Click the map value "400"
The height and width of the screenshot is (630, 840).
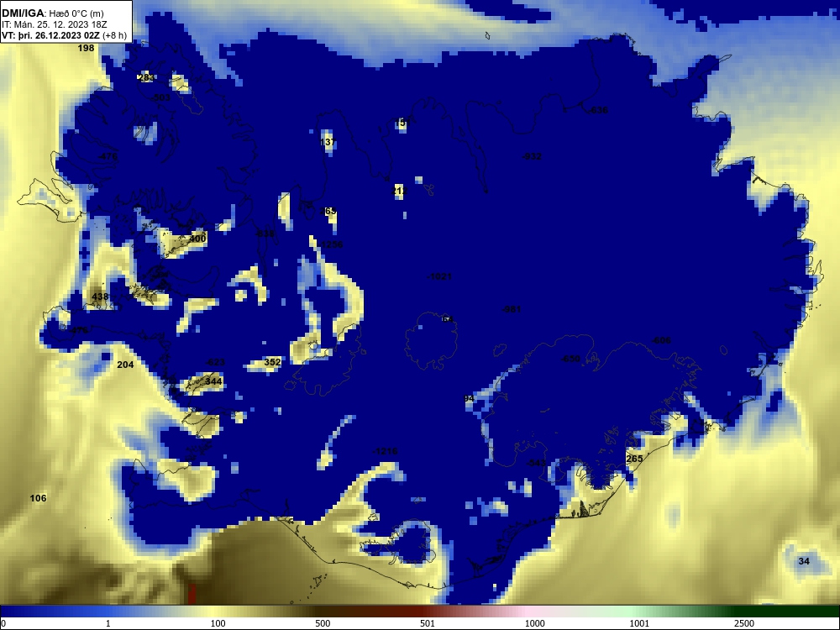click(x=197, y=239)
